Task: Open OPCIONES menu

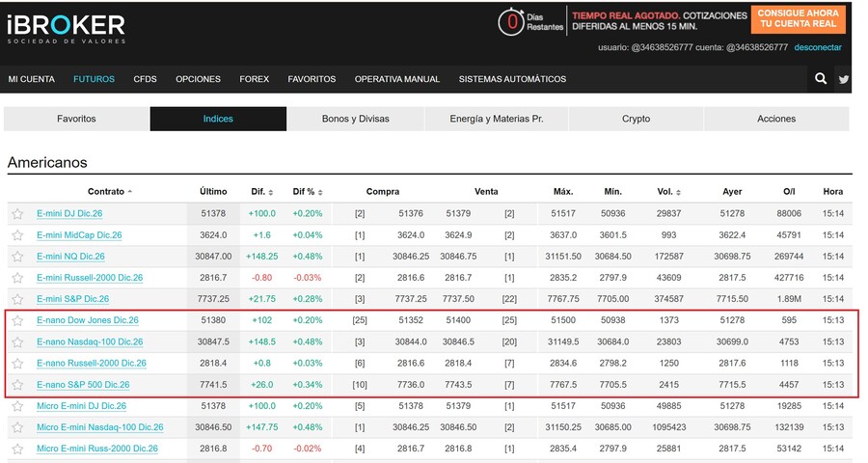Action: (198, 79)
